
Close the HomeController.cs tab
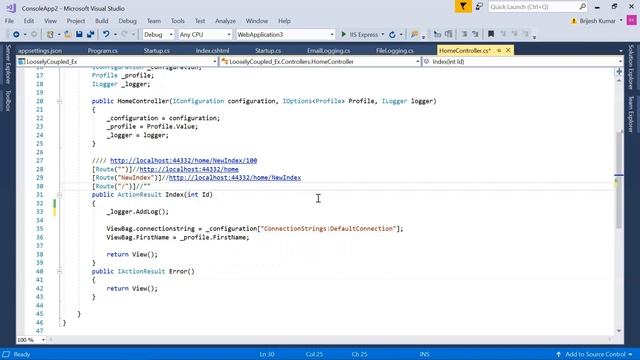pyautogui.click(x=508, y=50)
